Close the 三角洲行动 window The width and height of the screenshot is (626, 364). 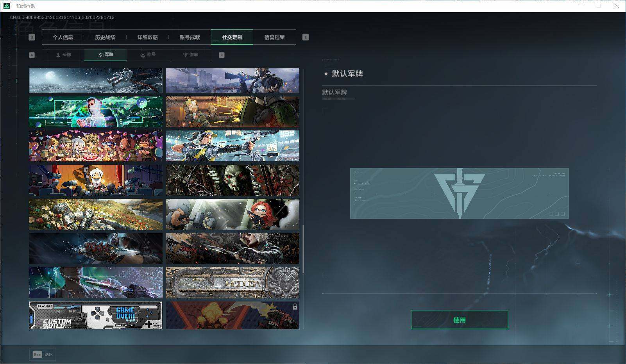[617, 6]
